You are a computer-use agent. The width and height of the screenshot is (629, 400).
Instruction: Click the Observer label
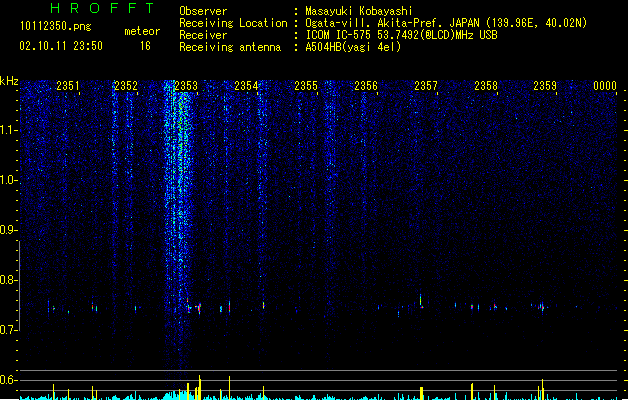coord(203,11)
